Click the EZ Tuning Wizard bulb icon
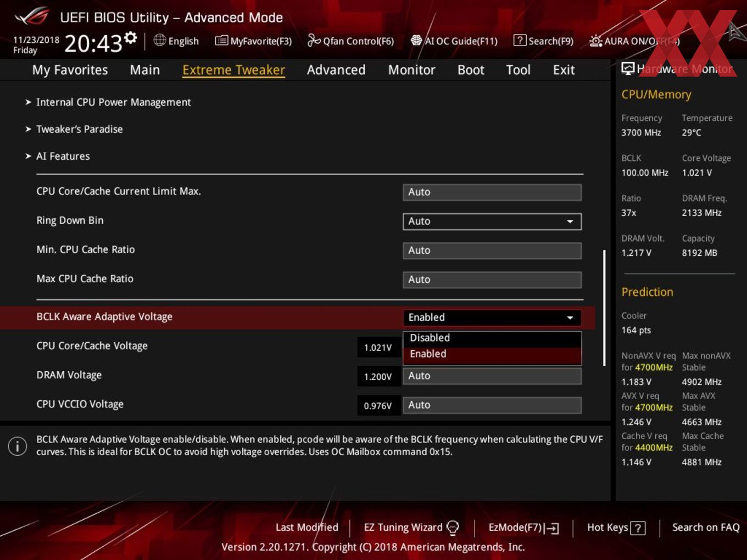The image size is (747, 560). pos(453,528)
